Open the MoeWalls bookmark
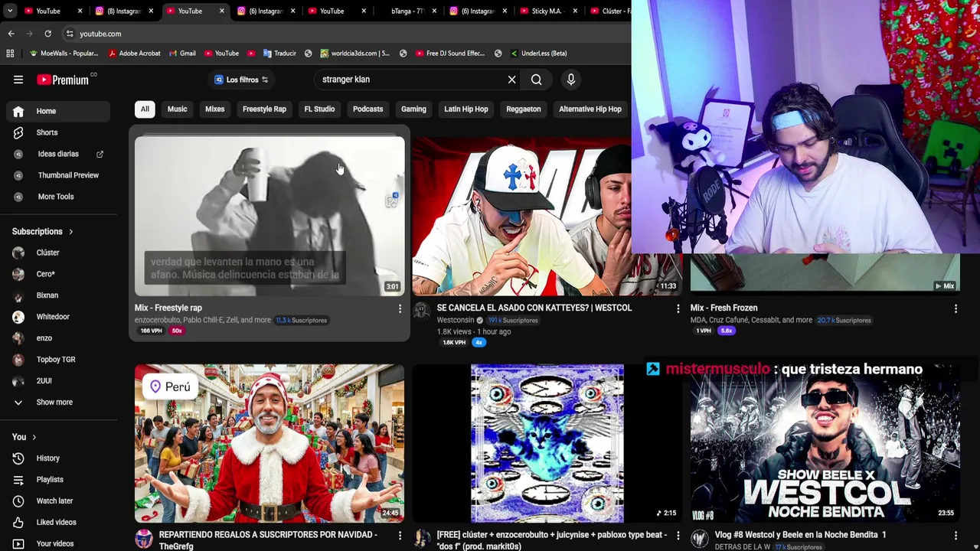This screenshot has width=980, height=551. pyautogui.click(x=64, y=54)
